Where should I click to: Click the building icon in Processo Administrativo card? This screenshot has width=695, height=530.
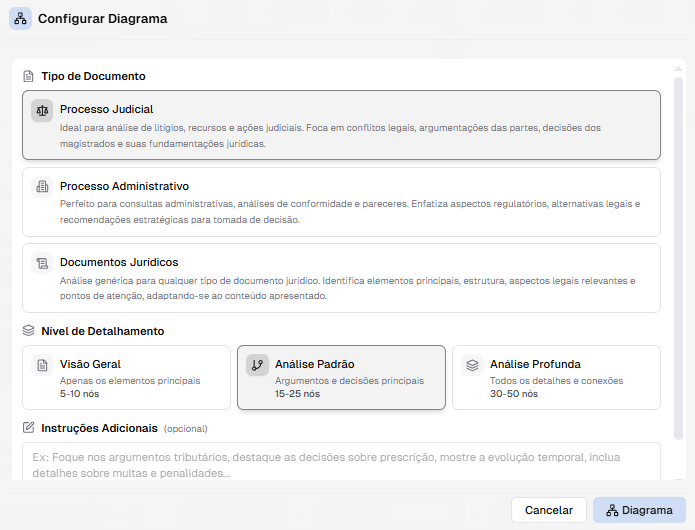pyautogui.click(x=42, y=187)
